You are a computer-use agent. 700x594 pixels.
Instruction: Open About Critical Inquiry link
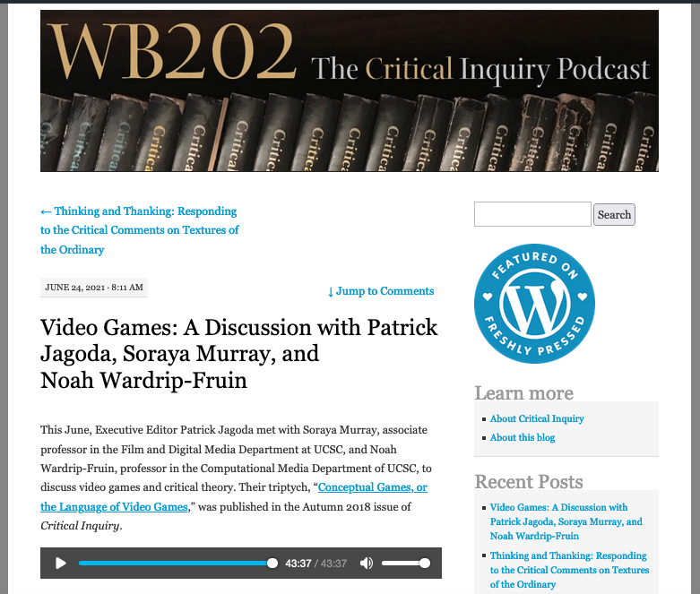tap(537, 418)
